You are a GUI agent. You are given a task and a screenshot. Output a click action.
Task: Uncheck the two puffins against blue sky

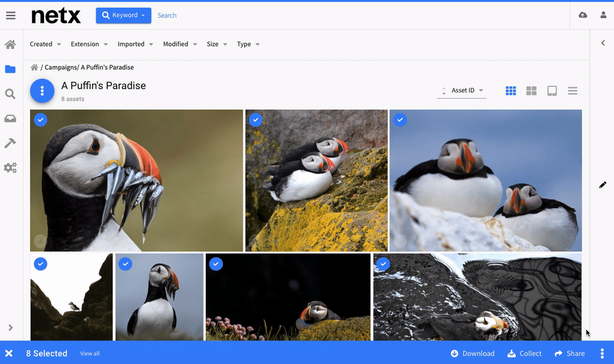tap(400, 120)
